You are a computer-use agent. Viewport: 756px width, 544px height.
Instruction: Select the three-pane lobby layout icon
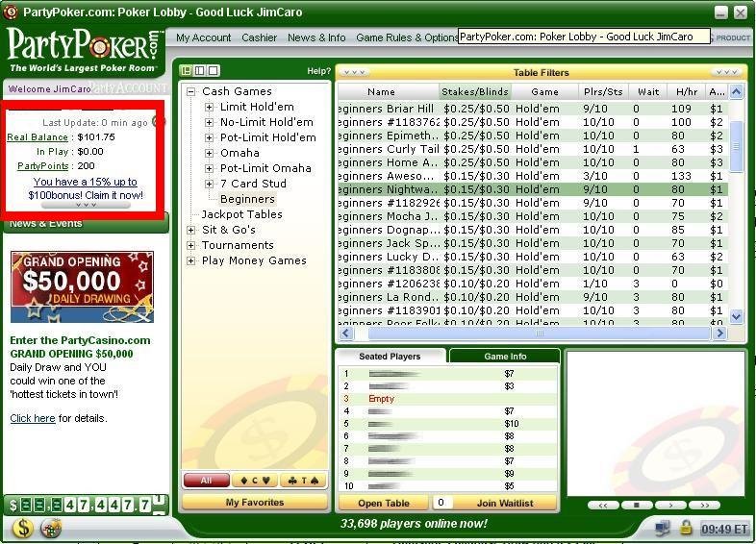point(186,71)
